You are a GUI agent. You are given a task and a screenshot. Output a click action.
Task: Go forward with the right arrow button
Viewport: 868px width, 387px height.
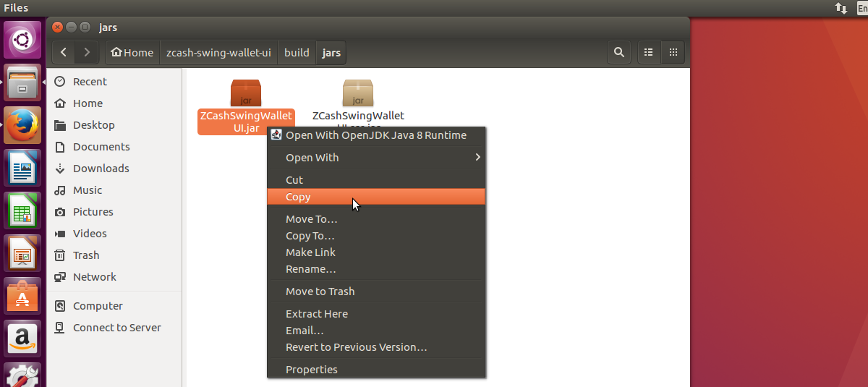(87, 52)
